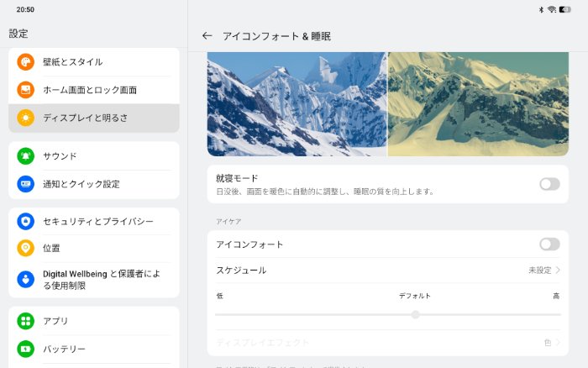Screen dimensions: 588x368
Task: Tap the back arrow next to アイコンフォート & 睡眠
Action: click(x=207, y=36)
